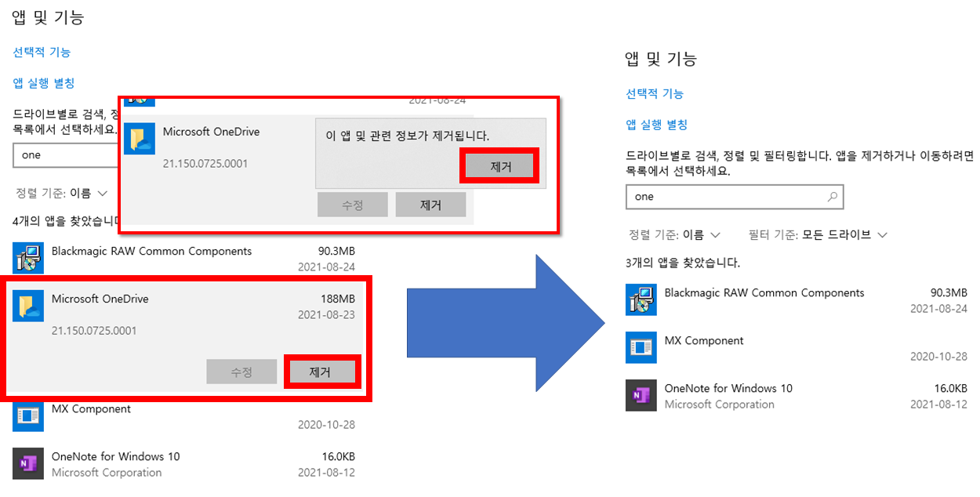Open 선택적 기능 link in the left-hand panel
Screen dimensions: 980x497
[42, 52]
